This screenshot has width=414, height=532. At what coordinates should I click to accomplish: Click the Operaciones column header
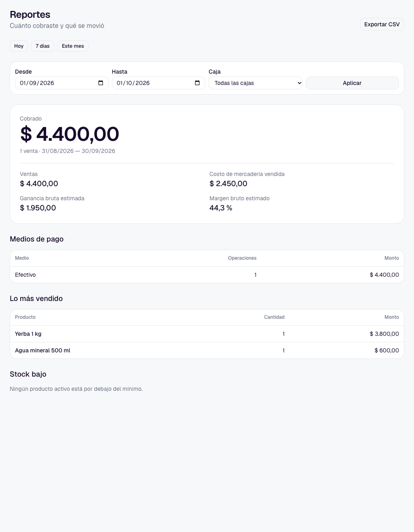coord(242,258)
